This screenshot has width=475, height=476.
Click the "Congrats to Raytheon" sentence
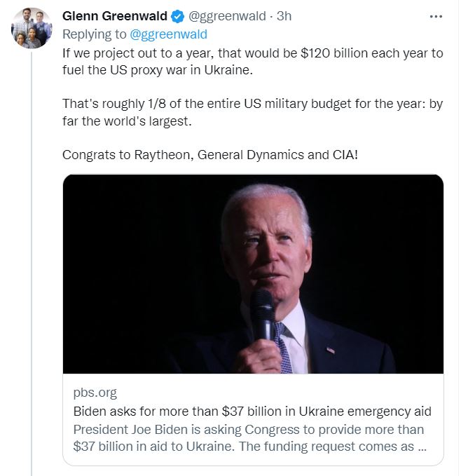(x=210, y=154)
